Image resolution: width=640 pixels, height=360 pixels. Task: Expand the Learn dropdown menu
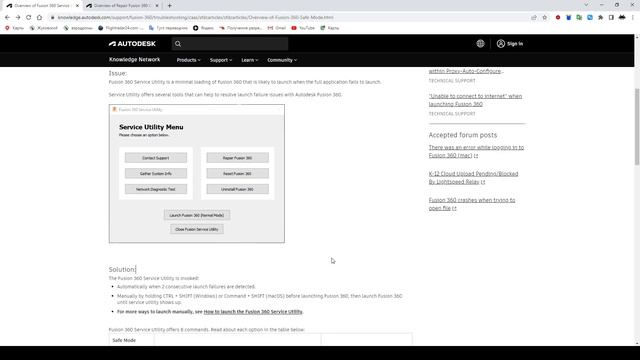[249, 60]
